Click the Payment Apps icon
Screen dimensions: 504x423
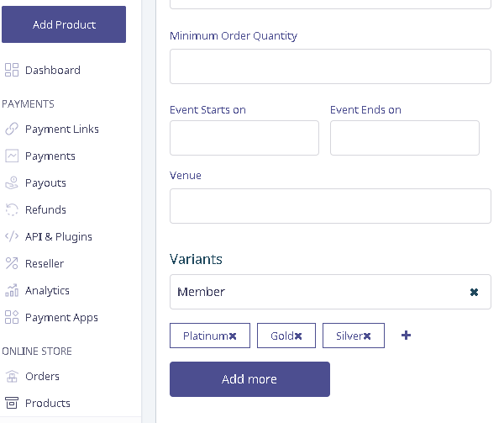click(x=12, y=317)
